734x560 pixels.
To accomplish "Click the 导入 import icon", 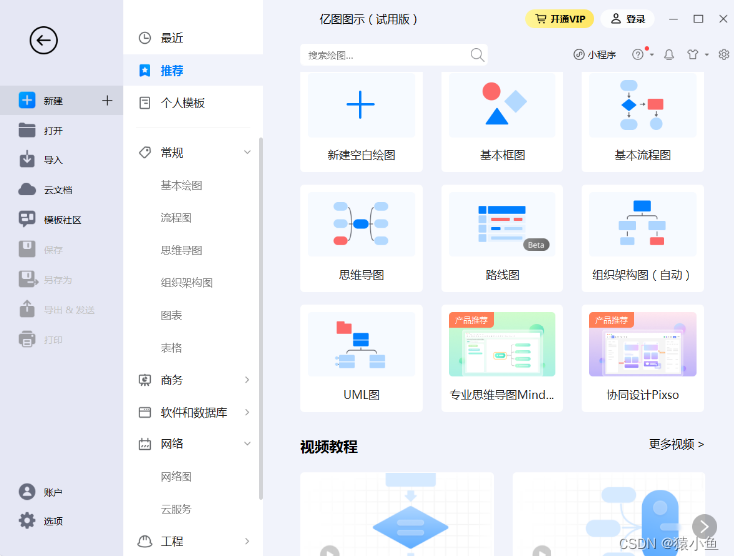I will click(x=27, y=159).
